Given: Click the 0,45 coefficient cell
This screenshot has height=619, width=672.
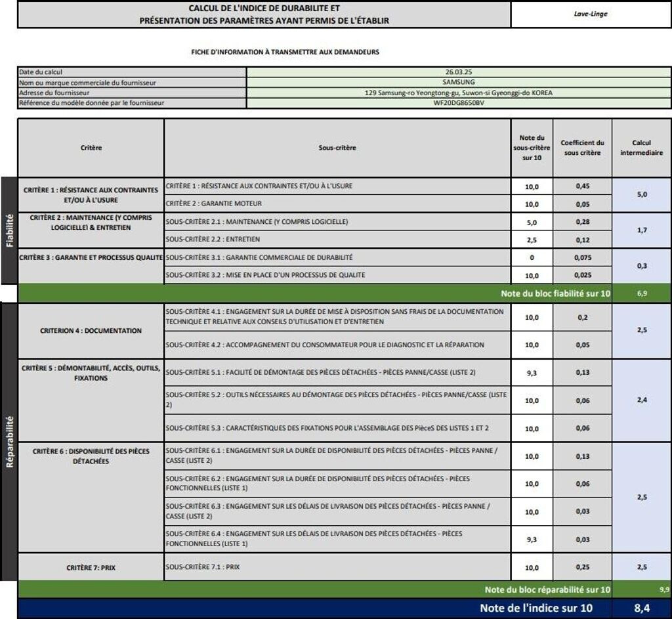Looking at the screenshot, I should [x=582, y=186].
